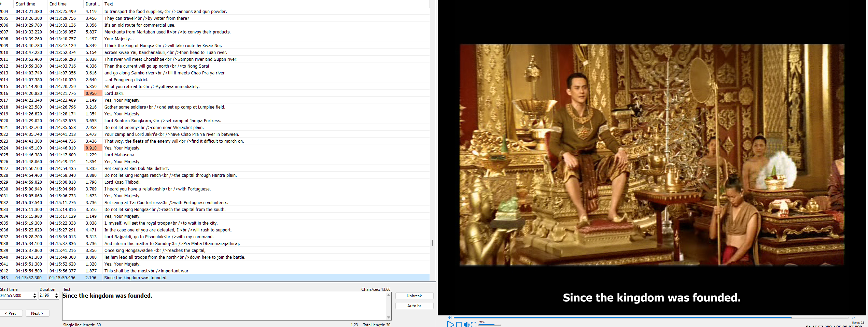This screenshot has width=868, height=327.
Task: Toggle fullscreen on the video player
Action: 474,324
